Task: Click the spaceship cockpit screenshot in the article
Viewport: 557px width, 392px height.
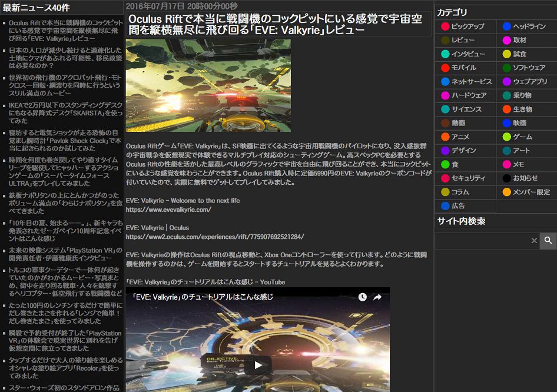Action: 208,87
